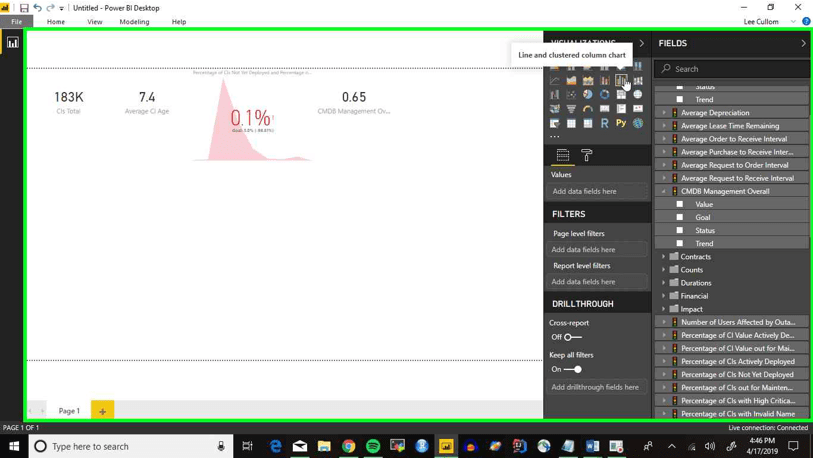814x459 pixels.
Task: Select the Page 1 tab
Action: [x=69, y=411]
